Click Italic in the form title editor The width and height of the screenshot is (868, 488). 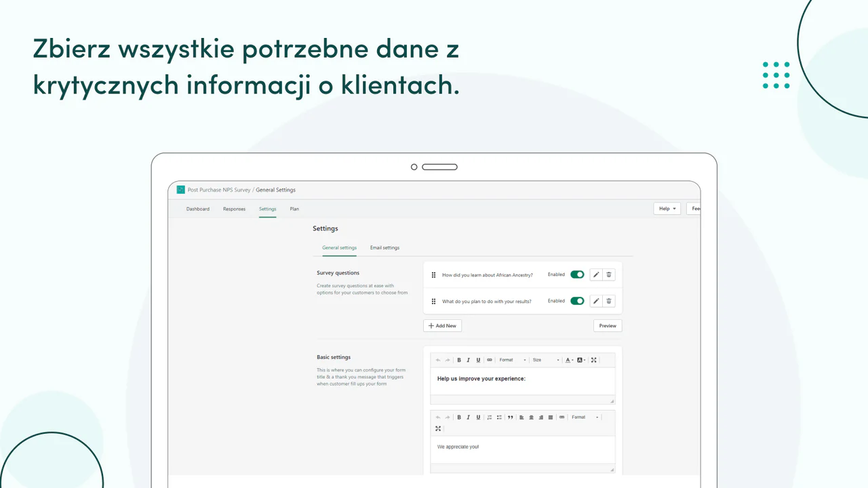469,360
